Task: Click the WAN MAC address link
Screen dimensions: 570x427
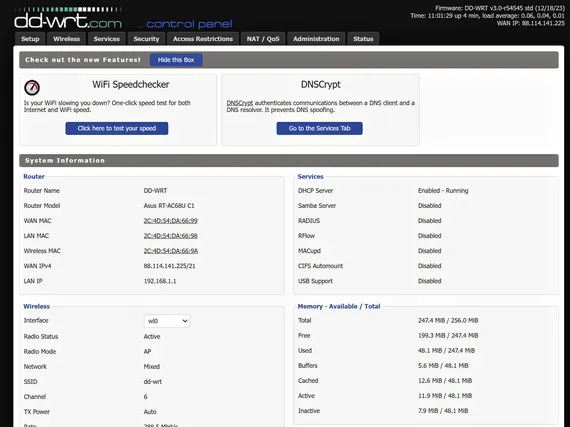Action: tap(170, 221)
